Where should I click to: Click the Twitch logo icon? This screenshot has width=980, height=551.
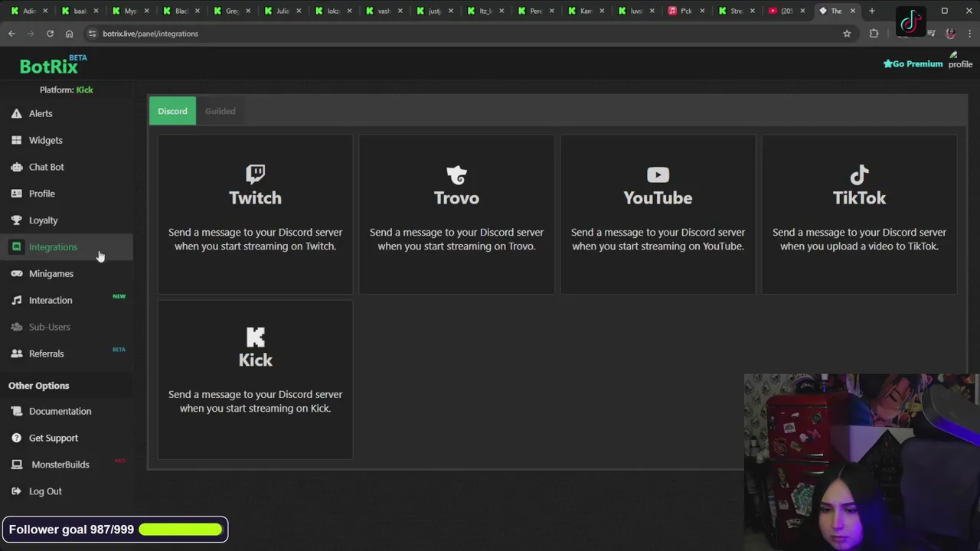pos(255,174)
